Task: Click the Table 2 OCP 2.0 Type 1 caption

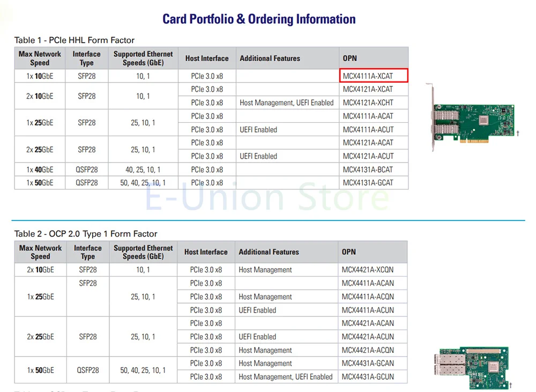Action: point(86,234)
